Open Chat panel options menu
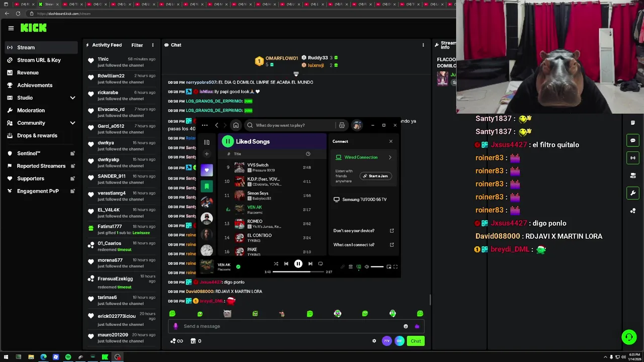Screen dimensions: 644x362 coord(423,45)
